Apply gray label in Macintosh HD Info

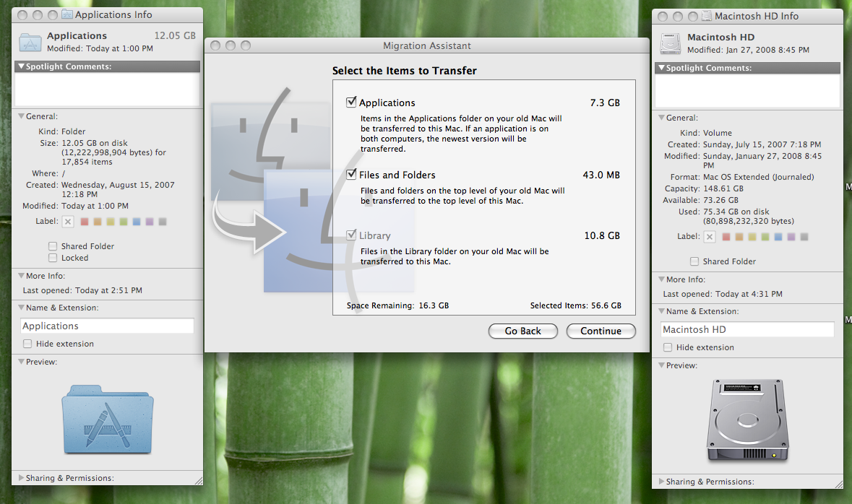tap(804, 237)
